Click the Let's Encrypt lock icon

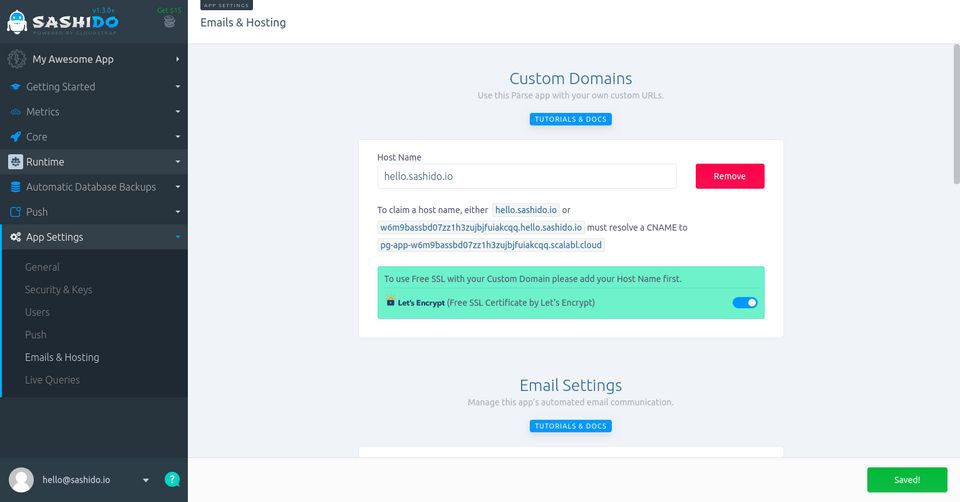click(390, 301)
